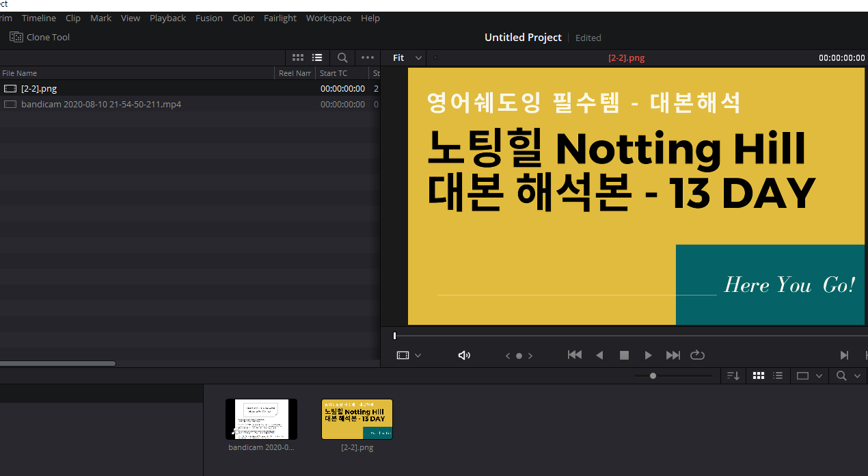Open the media pool search magnifier

[x=841, y=375]
